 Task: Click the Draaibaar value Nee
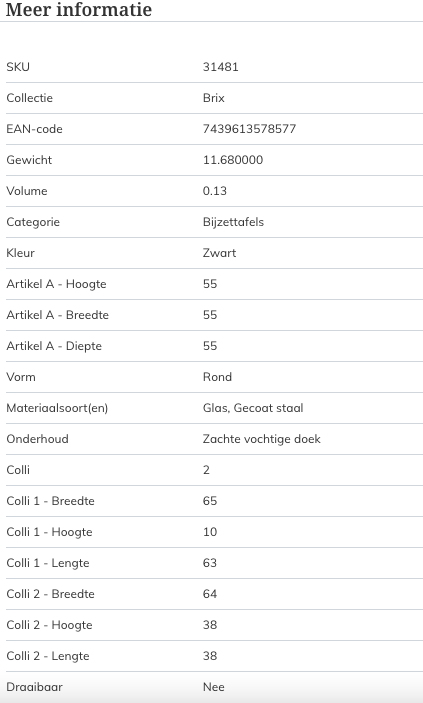[214, 687]
